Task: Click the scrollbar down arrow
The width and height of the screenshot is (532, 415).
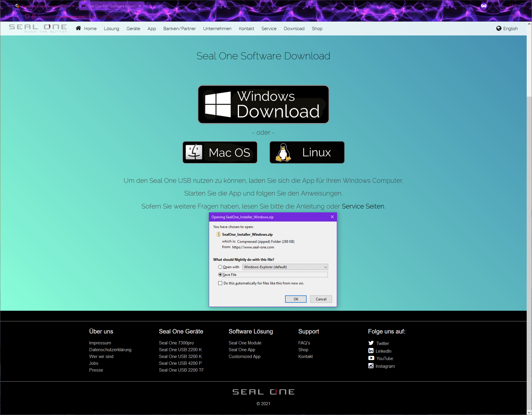Action: 529,412
